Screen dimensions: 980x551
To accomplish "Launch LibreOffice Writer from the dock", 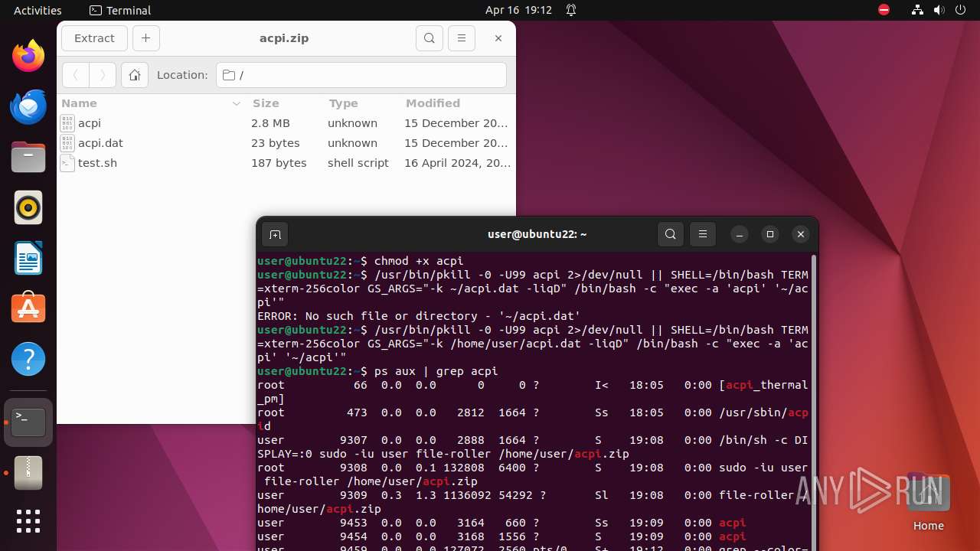I will pos(28,258).
